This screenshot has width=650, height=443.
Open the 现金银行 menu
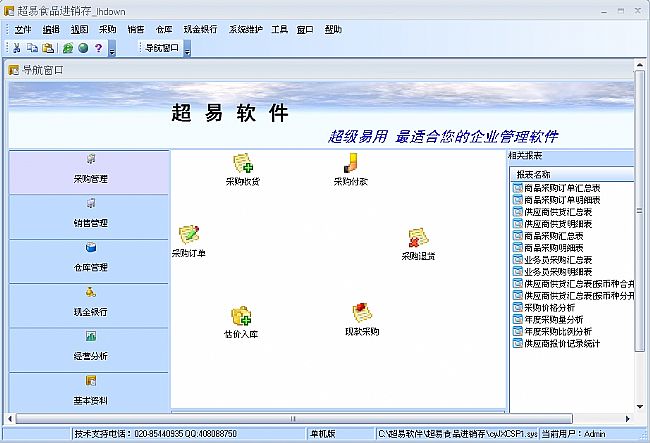[200, 29]
